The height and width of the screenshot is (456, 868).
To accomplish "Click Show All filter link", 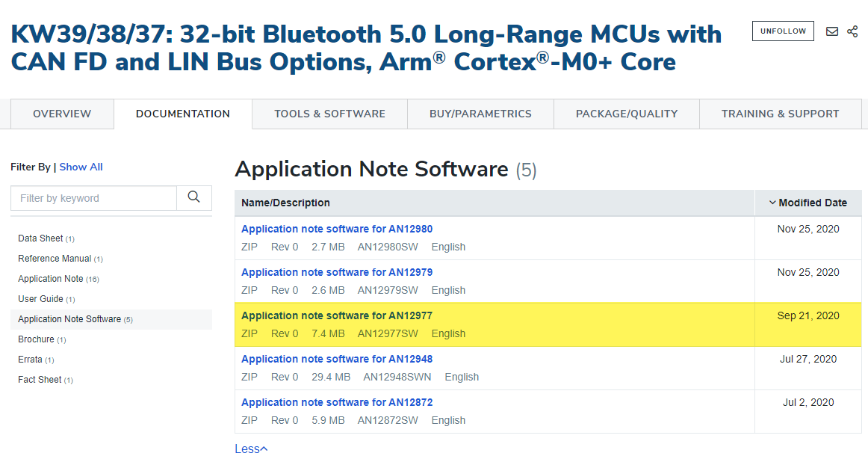I will pyautogui.click(x=81, y=167).
